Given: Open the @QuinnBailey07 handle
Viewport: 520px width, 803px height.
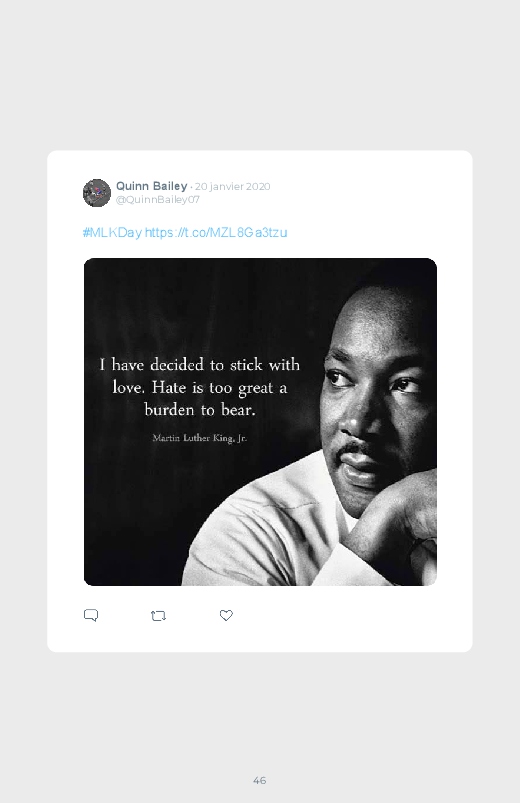Looking at the screenshot, I should tap(157, 200).
